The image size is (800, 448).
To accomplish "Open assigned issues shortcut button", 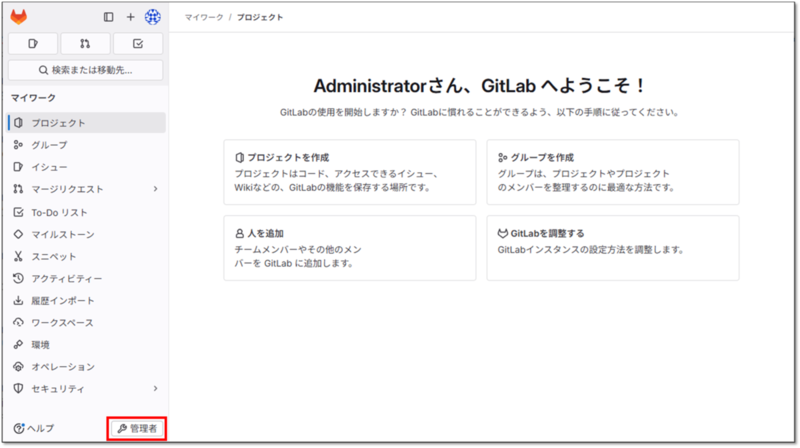I will pyautogui.click(x=33, y=44).
